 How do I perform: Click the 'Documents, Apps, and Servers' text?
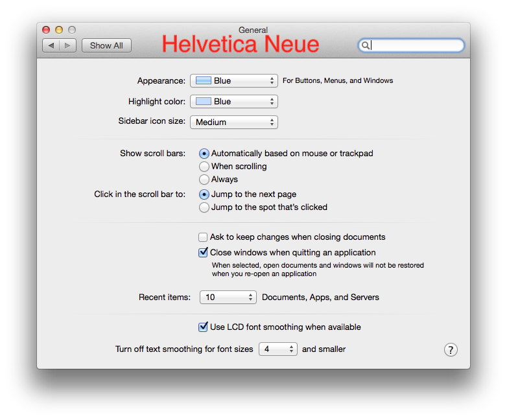point(320,297)
